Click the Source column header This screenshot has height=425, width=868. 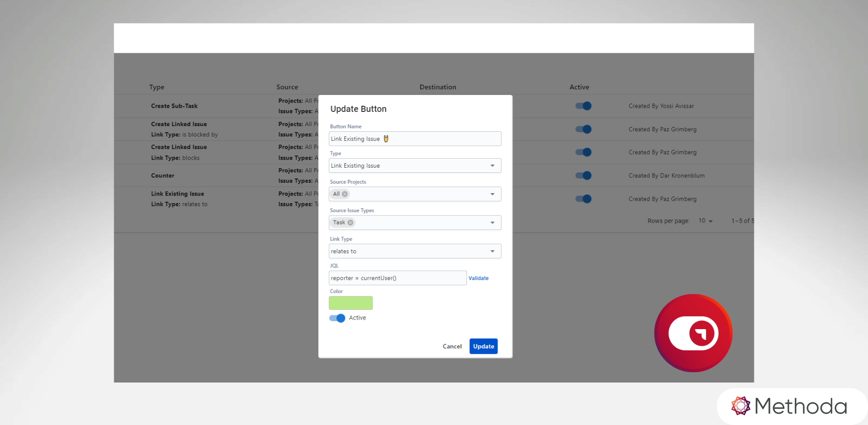click(x=287, y=87)
